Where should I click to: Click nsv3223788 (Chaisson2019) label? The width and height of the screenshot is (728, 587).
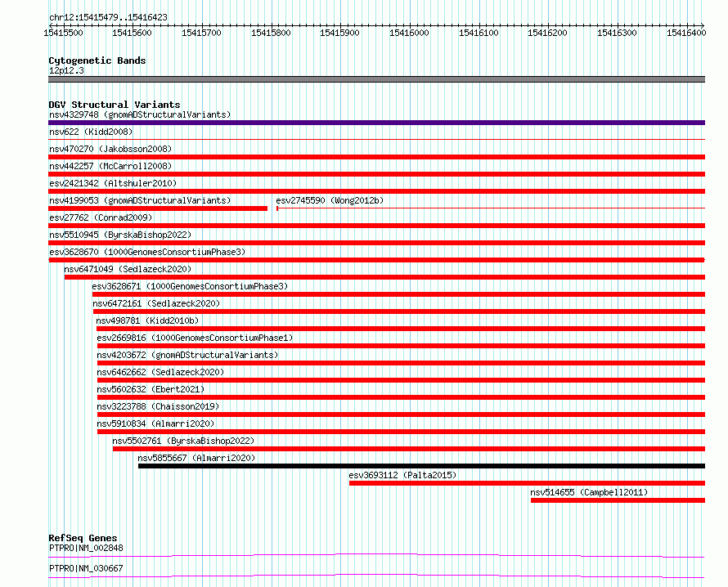point(158,406)
